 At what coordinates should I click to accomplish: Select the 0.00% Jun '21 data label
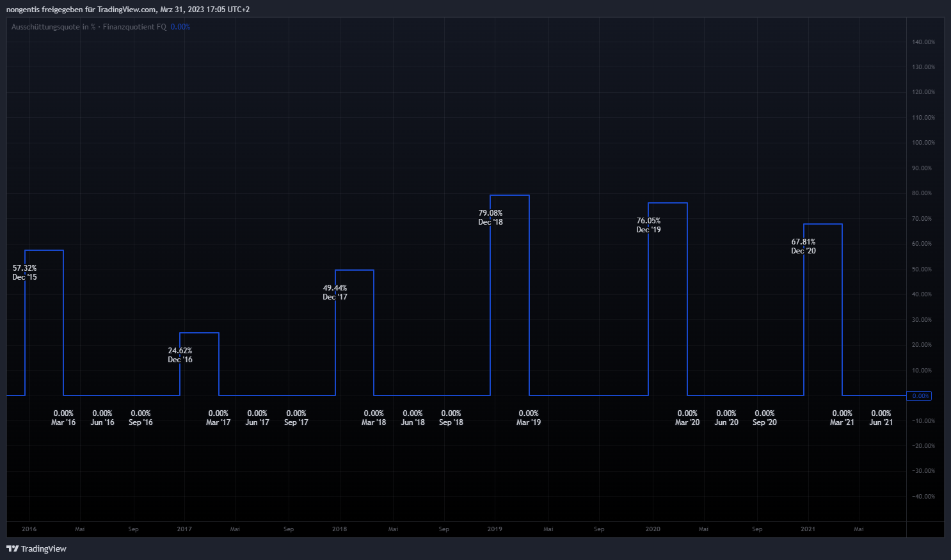[x=881, y=418]
